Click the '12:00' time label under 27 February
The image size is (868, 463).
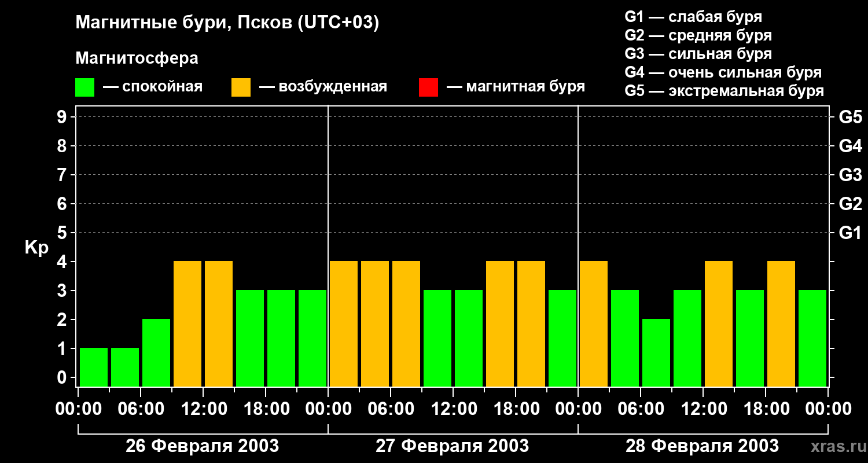pyautogui.click(x=453, y=409)
